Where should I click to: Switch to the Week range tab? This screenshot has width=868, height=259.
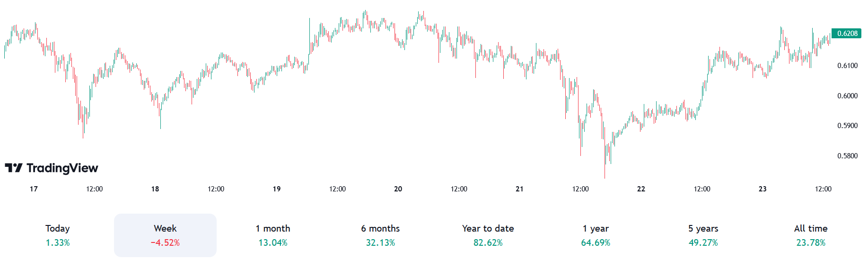pos(165,235)
